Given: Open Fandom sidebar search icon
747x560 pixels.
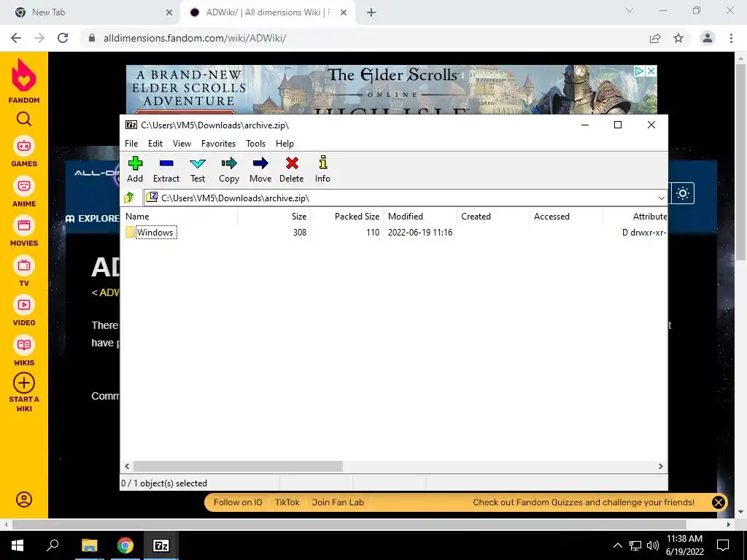Looking at the screenshot, I should pyautogui.click(x=24, y=119).
